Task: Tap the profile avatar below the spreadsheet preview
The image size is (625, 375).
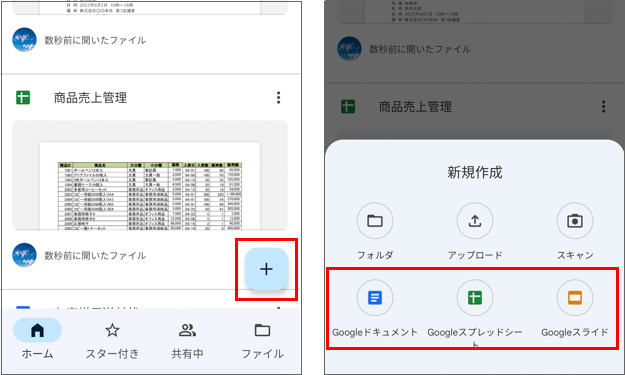Action: 24,255
